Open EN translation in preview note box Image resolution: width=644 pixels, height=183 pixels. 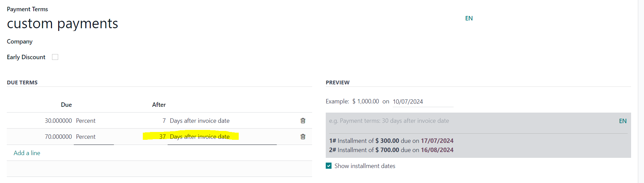623,121
